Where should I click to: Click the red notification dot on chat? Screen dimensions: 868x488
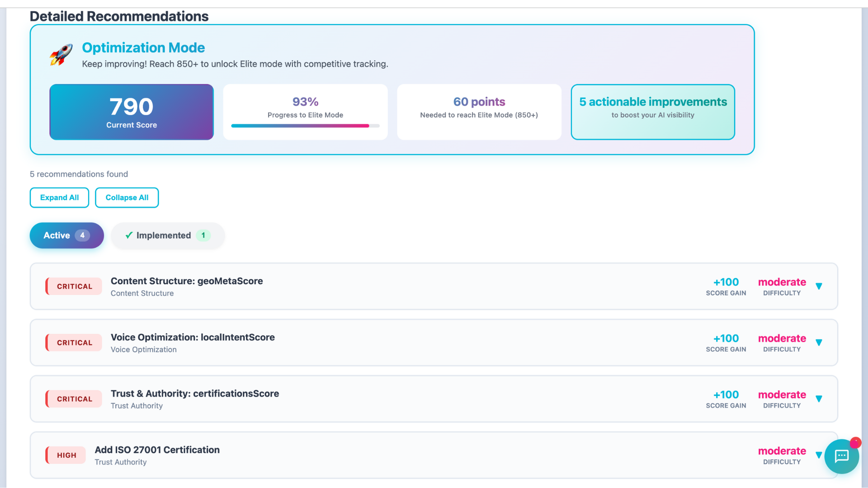pos(855,442)
